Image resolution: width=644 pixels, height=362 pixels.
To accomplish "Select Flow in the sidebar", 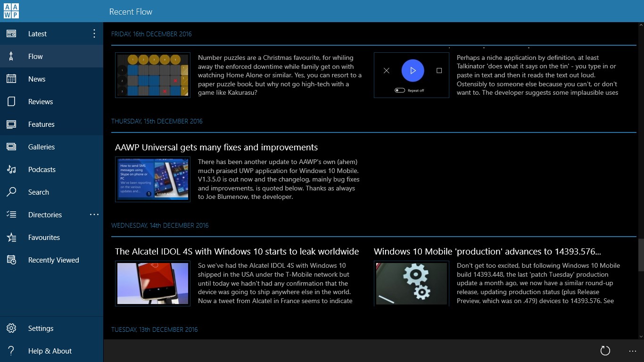I will [35, 56].
